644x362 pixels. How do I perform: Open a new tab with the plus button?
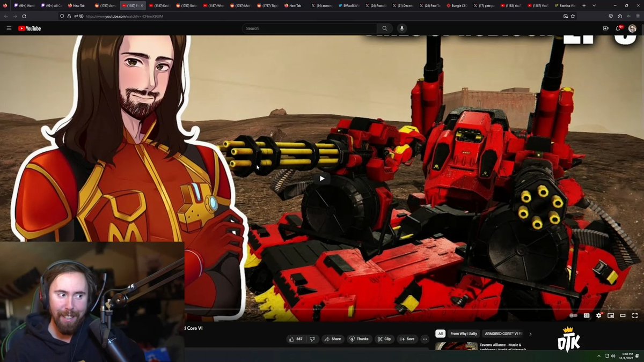[x=584, y=5]
